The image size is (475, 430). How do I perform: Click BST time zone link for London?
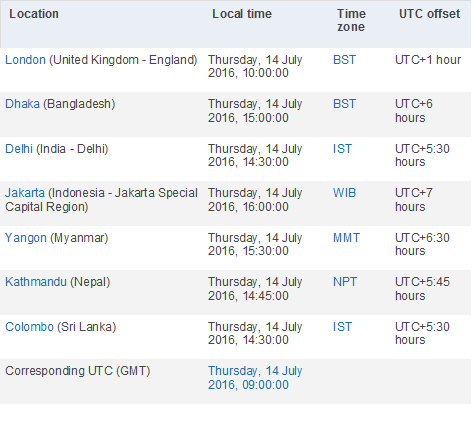(x=344, y=60)
